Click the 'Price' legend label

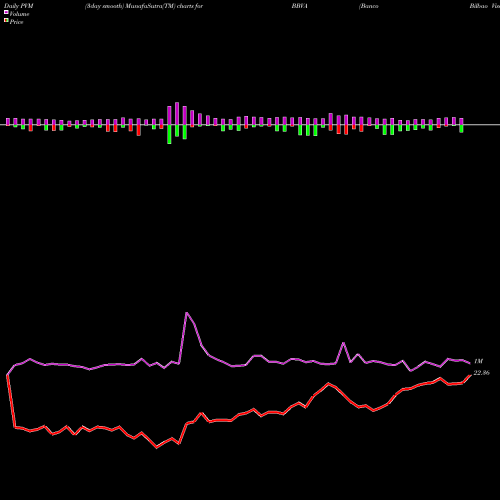(x=16, y=22)
